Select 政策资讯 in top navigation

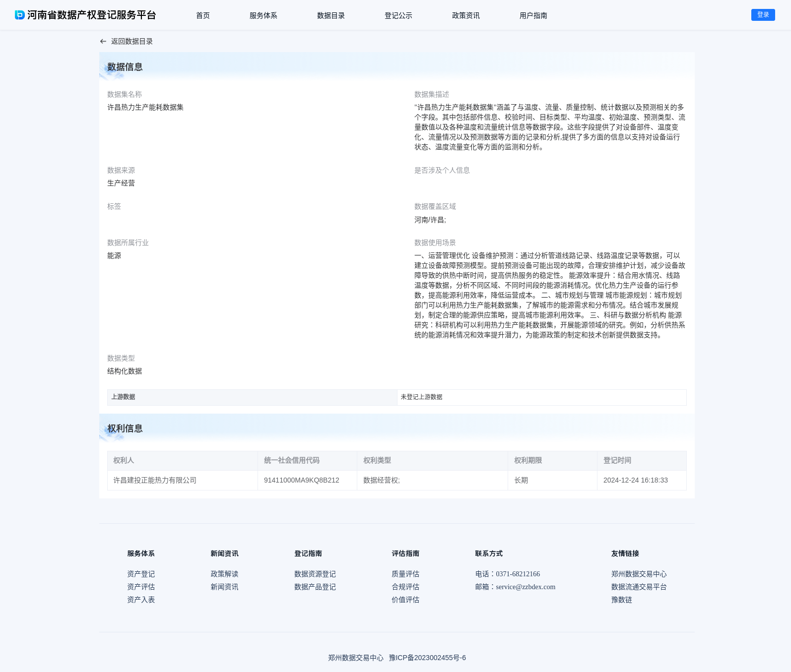click(x=466, y=15)
